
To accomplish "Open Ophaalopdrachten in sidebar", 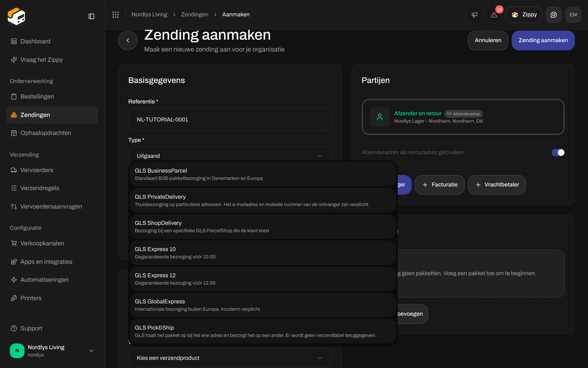I will 52,133.
